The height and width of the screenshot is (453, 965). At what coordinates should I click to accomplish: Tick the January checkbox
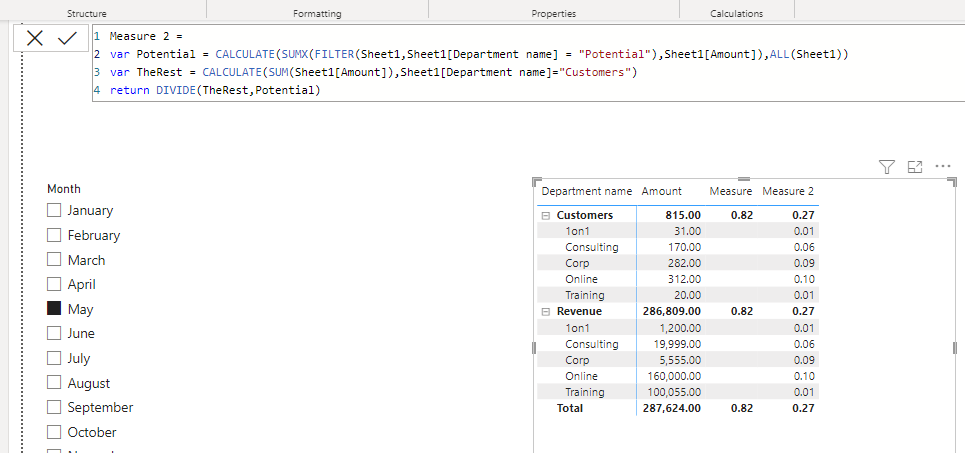coord(54,210)
